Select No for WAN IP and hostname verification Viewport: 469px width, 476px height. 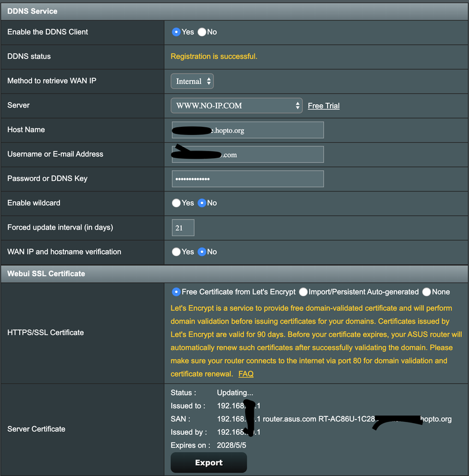pos(202,252)
